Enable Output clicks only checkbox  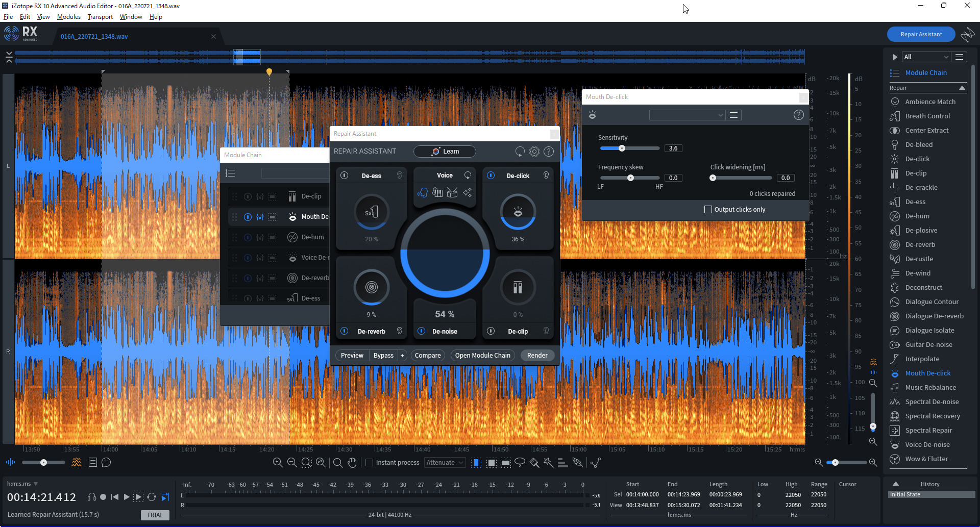(x=708, y=210)
